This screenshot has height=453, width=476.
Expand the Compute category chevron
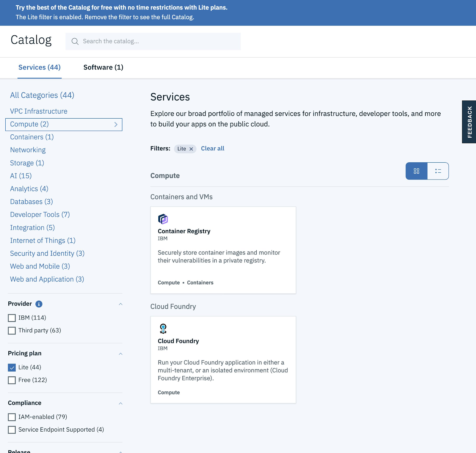point(116,125)
